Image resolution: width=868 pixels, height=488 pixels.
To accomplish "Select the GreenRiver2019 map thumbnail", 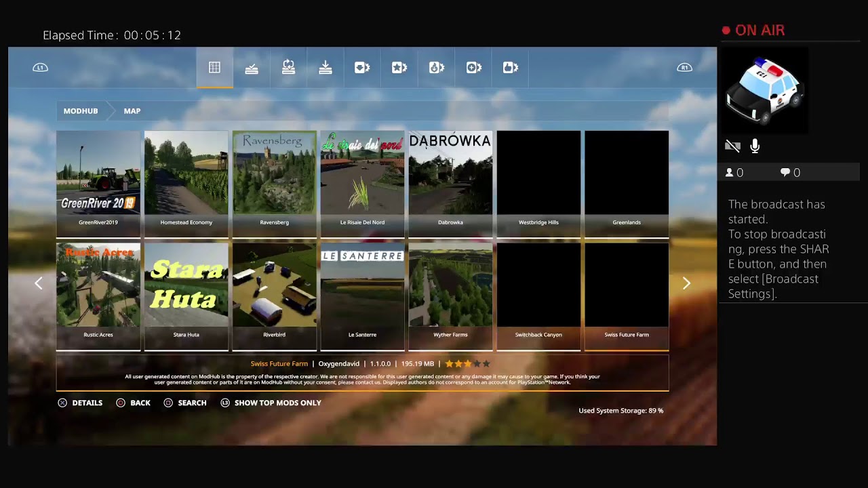I will 98,173.
